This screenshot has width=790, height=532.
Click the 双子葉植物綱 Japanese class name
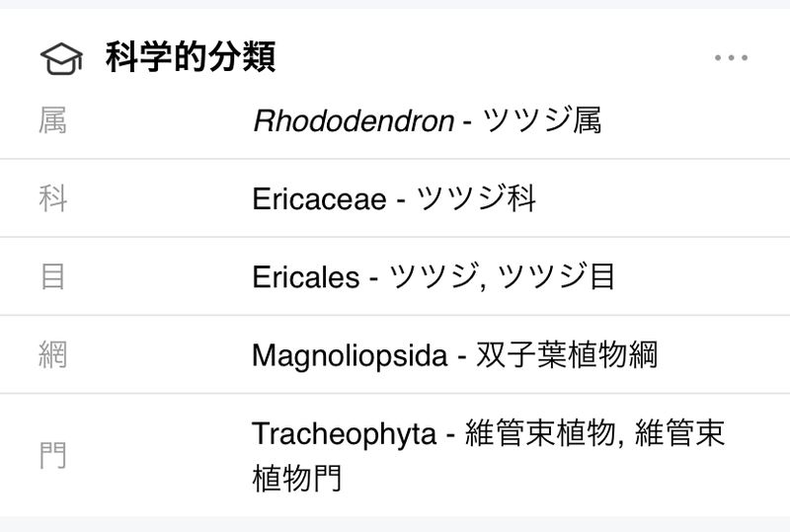click(x=567, y=354)
